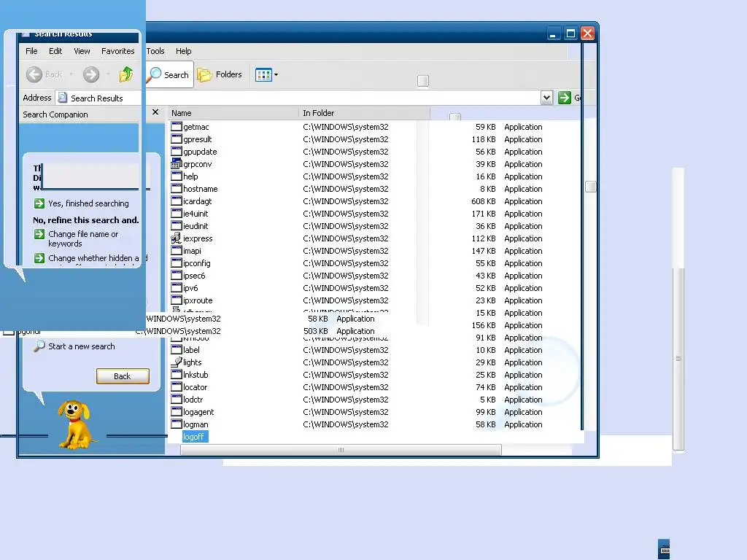
Task: Click the keyboard icon in bottom corner
Action: coord(664,549)
